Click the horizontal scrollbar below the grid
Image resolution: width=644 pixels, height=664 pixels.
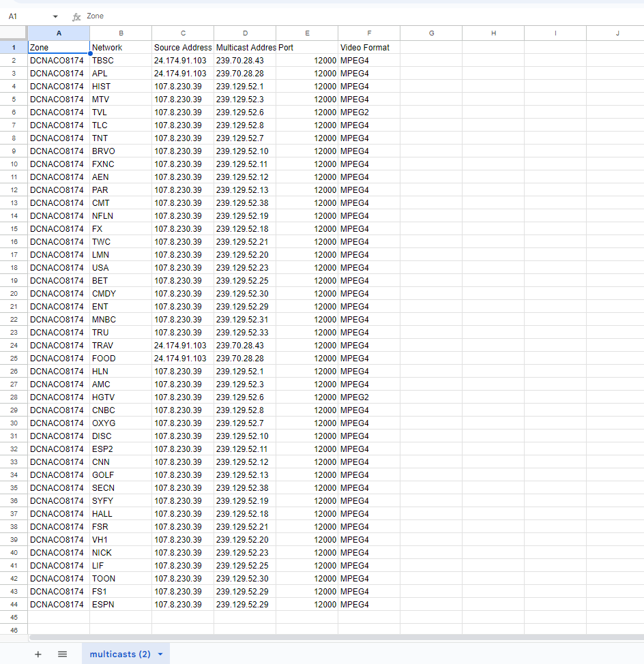336,637
